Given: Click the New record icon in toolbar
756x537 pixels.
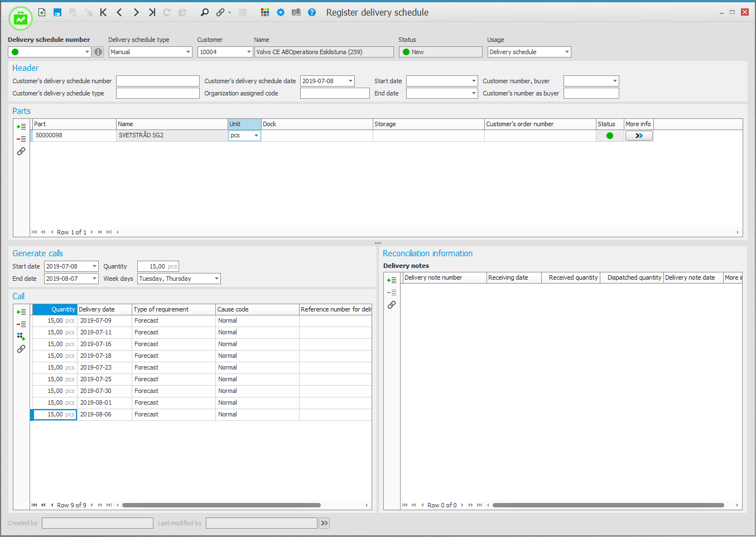Looking at the screenshot, I should [x=42, y=12].
